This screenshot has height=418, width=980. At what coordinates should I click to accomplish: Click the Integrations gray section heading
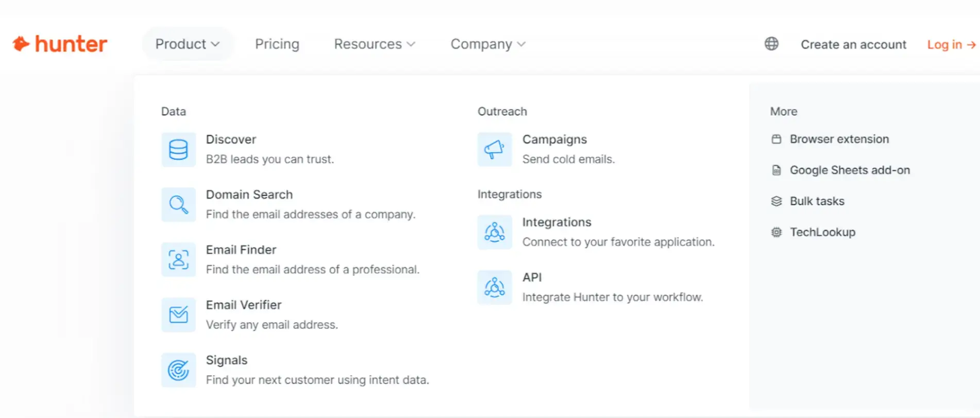[x=510, y=195]
